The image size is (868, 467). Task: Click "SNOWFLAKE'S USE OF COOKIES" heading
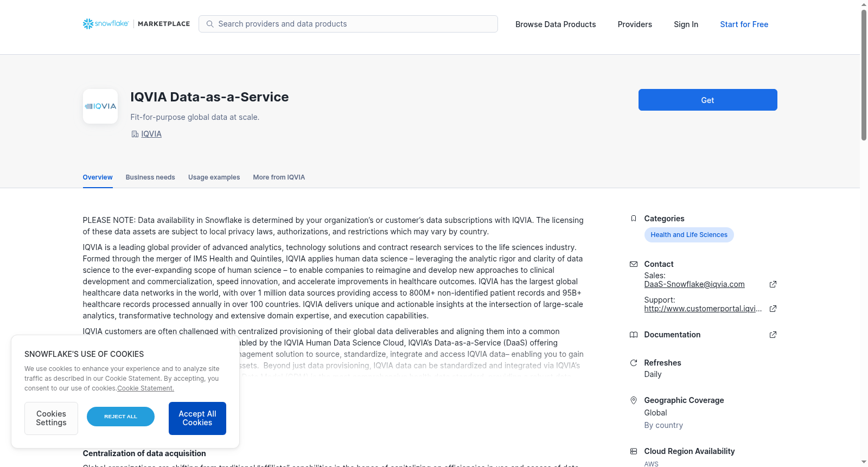[84, 354]
